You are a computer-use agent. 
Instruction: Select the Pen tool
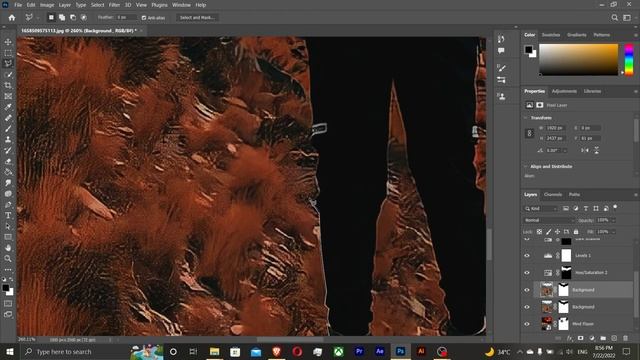tap(8, 204)
